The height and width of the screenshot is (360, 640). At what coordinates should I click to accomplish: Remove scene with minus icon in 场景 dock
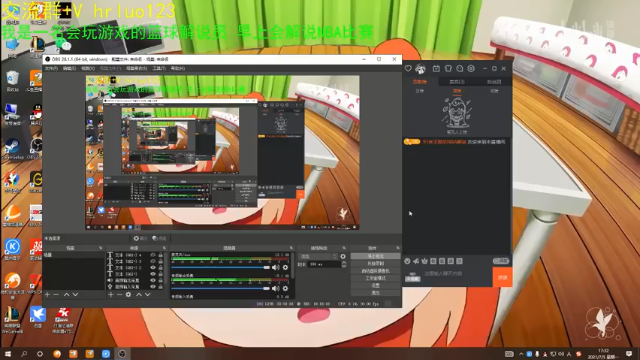coord(56,294)
